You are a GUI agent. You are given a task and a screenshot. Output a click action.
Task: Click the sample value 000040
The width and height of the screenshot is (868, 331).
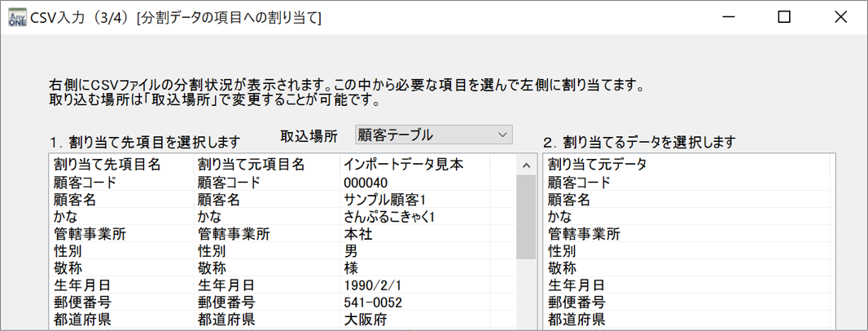(366, 183)
